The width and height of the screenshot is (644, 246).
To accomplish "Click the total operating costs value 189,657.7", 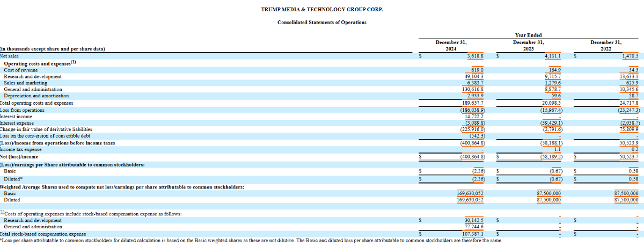I will [473, 103].
